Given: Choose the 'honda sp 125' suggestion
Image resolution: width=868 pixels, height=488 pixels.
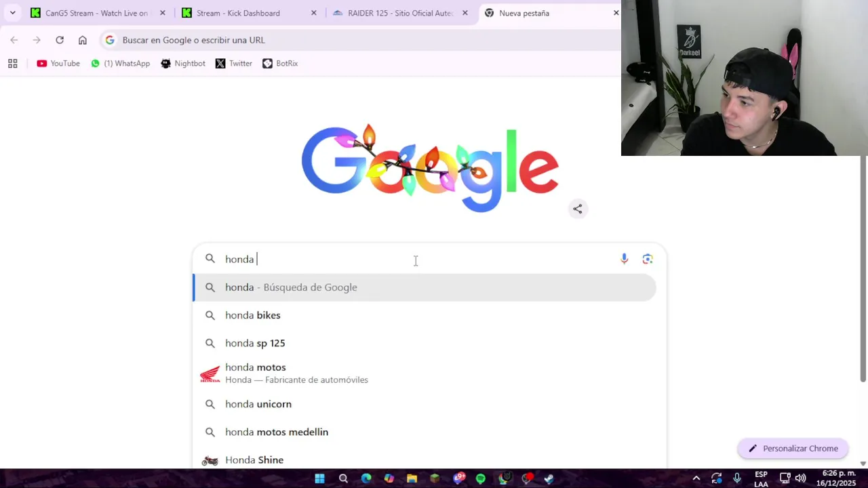Looking at the screenshot, I should (x=425, y=343).
